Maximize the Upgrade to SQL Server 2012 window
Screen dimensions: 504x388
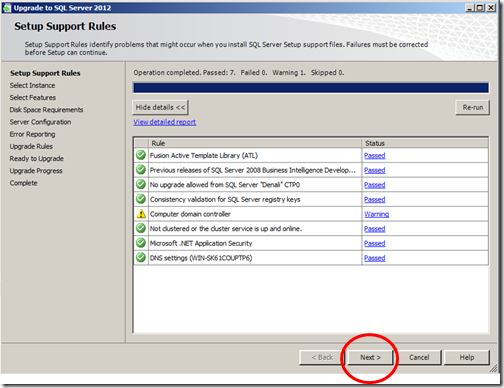[x=480, y=8]
